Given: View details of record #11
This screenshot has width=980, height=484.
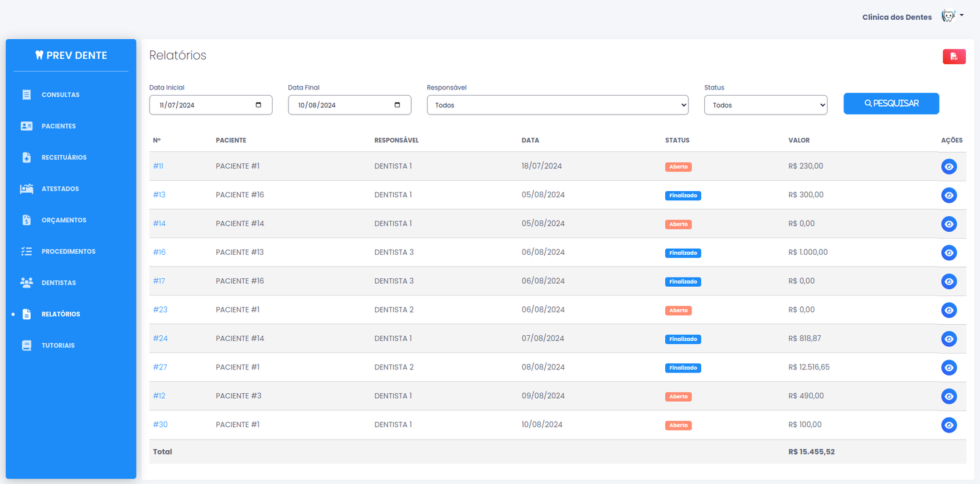Looking at the screenshot, I should point(949,167).
